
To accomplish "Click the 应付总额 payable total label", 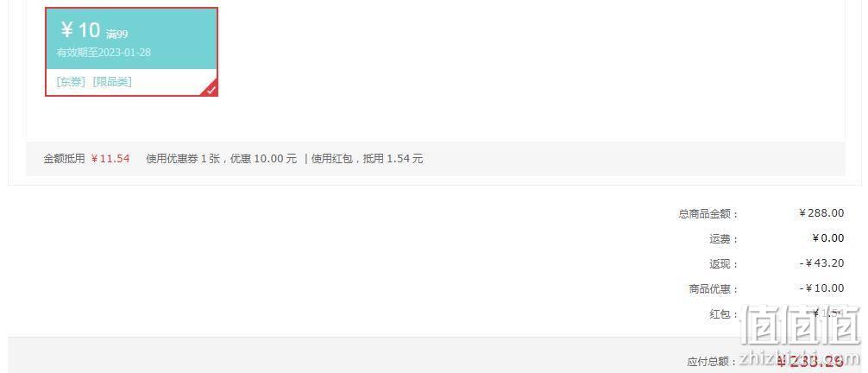I will pos(713,362).
